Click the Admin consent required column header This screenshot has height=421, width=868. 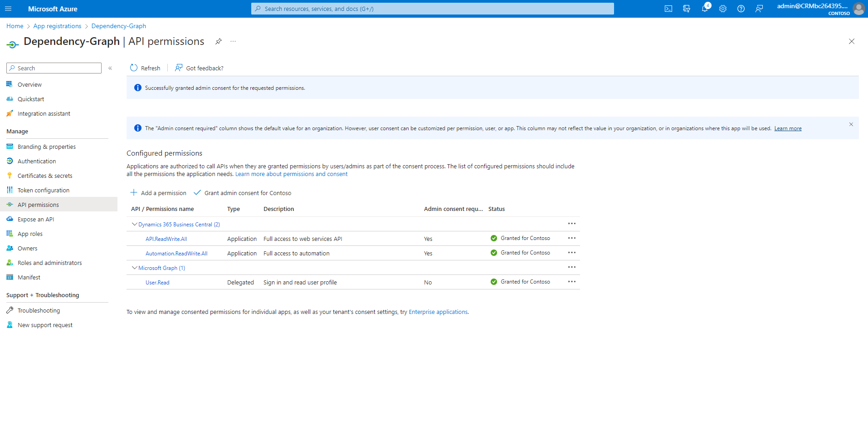pos(454,209)
